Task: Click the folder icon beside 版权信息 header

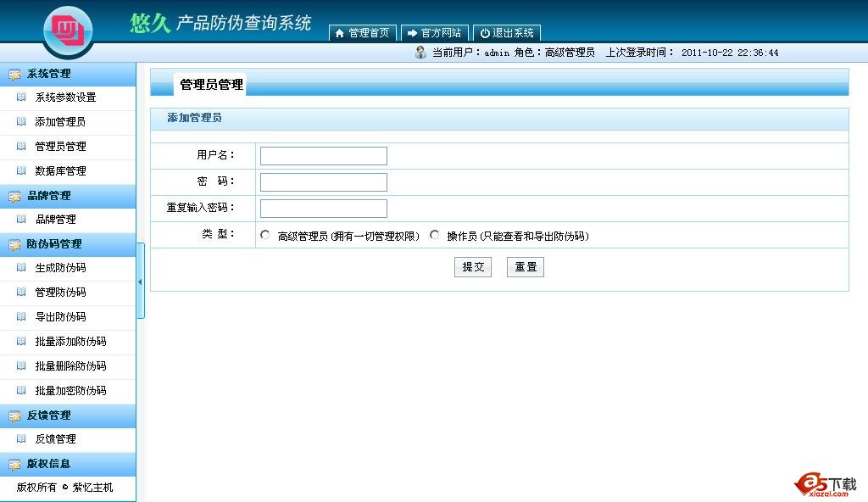Action: point(14,465)
